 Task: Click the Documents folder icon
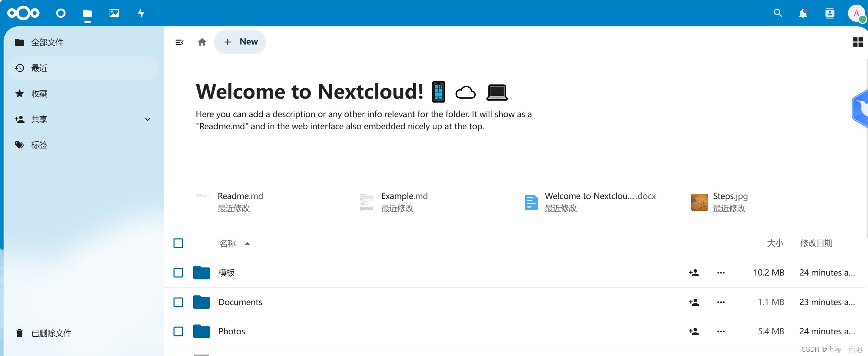pos(201,302)
